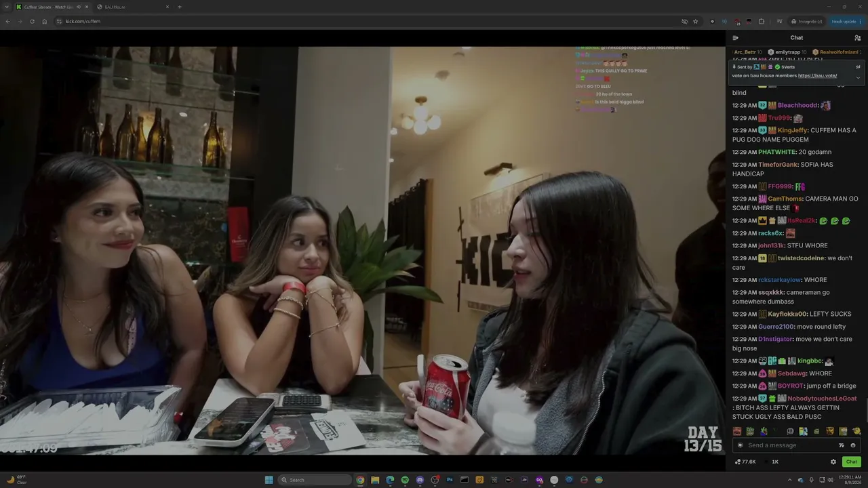This screenshot has height=488, width=868.
Task: Open Chrome from the taskbar
Action: point(360,480)
